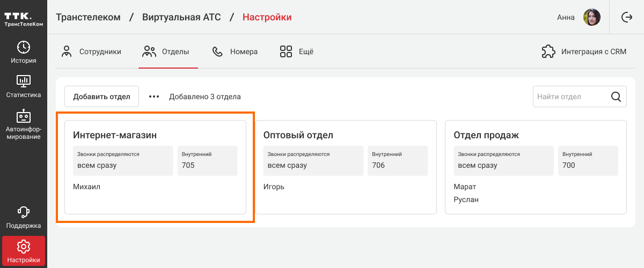Viewport: 644px width, 268px height.
Task: Switch to the Номера tab
Action: [x=235, y=52]
